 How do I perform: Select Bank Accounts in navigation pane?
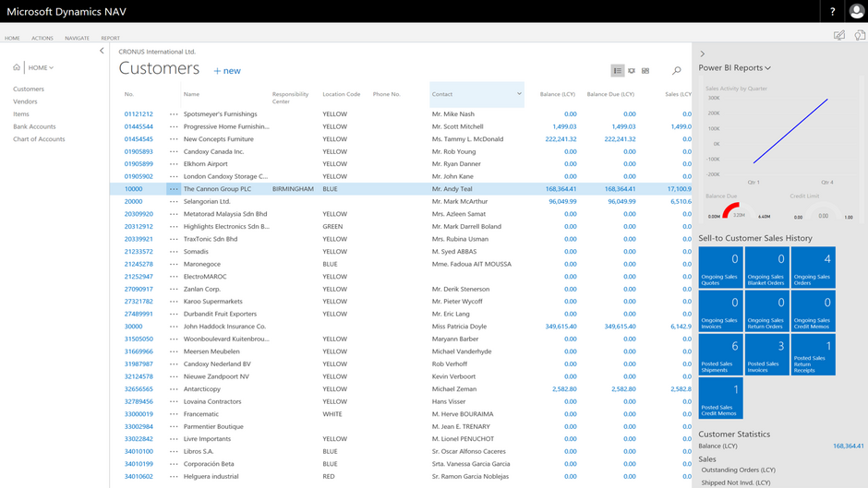click(x=34, y=126)
